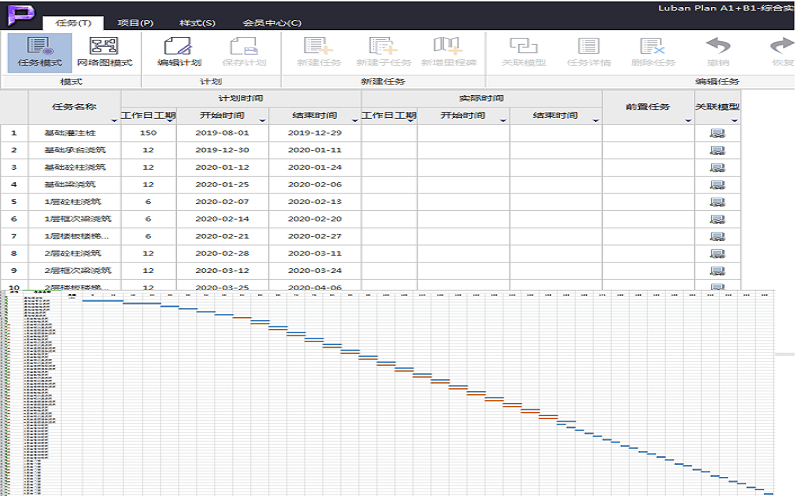Click linked model icon for 2层框次梁浇筑 row
Screen dimensions: 800x500
pyautogui.click(x=717, y=271)
